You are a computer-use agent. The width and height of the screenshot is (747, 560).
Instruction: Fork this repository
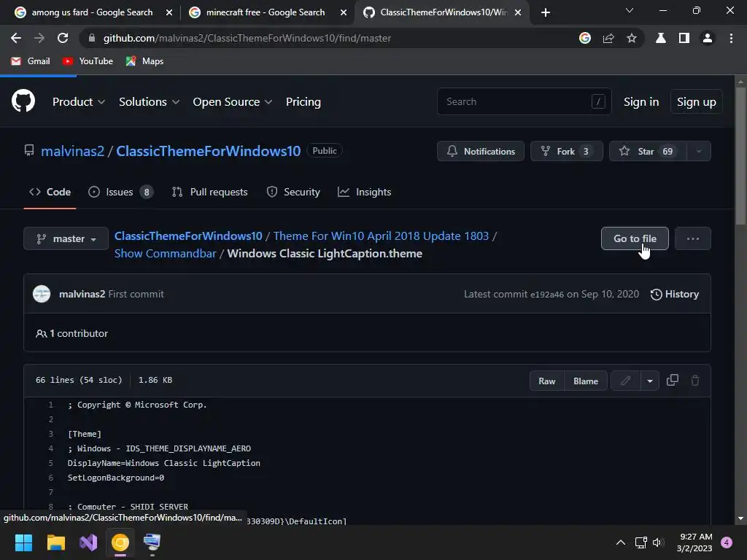click(566, 151)
